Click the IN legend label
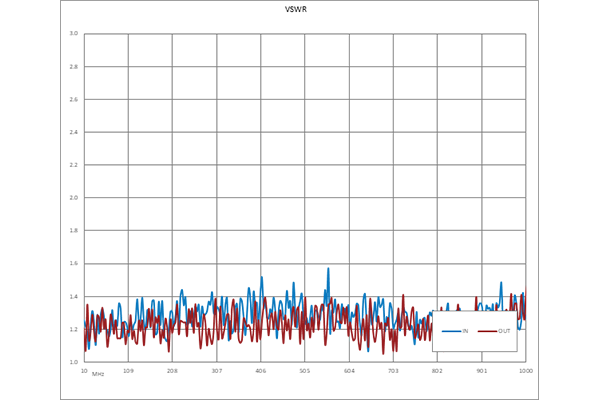The width and height of the screenshot is (600, 400). pyautogui.click(x=465, y=331)
